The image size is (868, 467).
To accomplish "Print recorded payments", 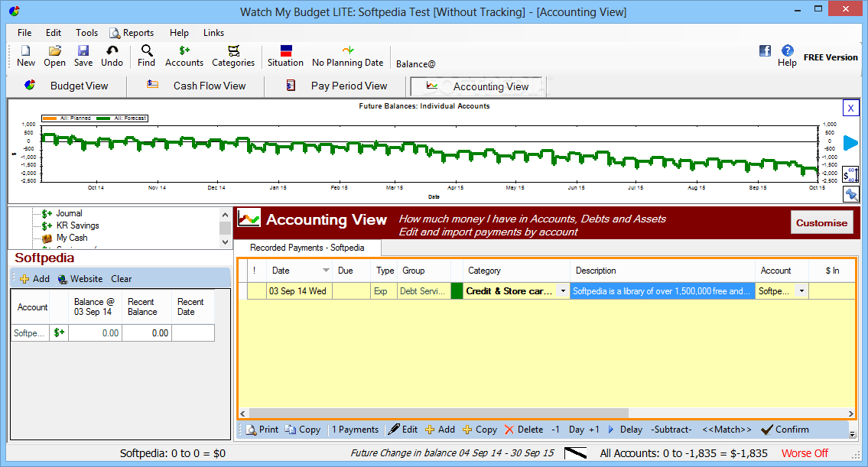I will tap(262, 430).
